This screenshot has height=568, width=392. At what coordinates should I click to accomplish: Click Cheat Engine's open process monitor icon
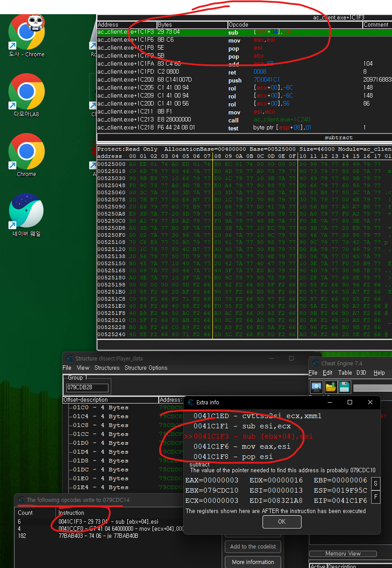coord(316,387)
